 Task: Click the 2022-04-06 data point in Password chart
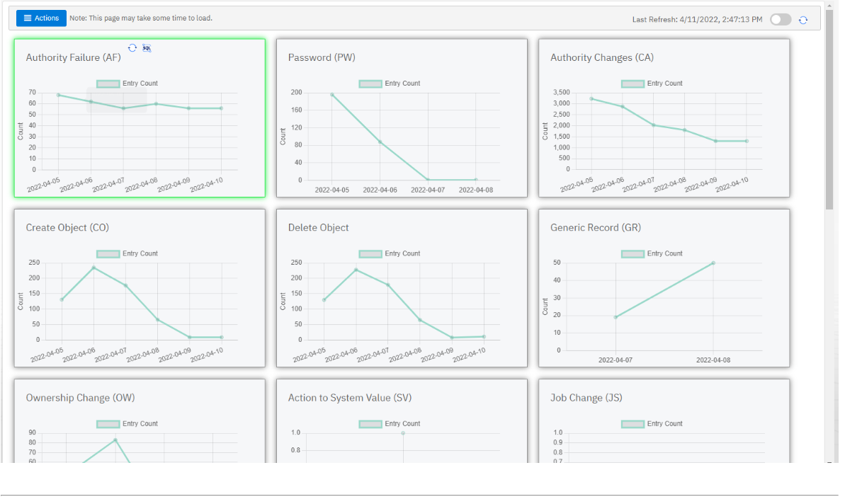click(x=380, y=142)
